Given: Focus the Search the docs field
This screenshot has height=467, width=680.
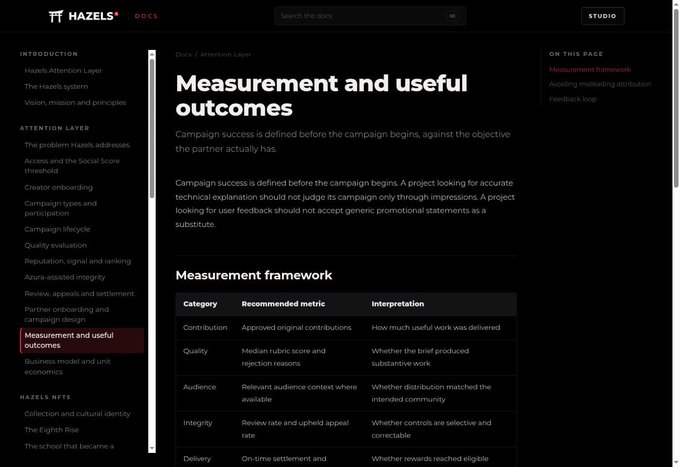Looking at the screenshot, I should [370, 16].
